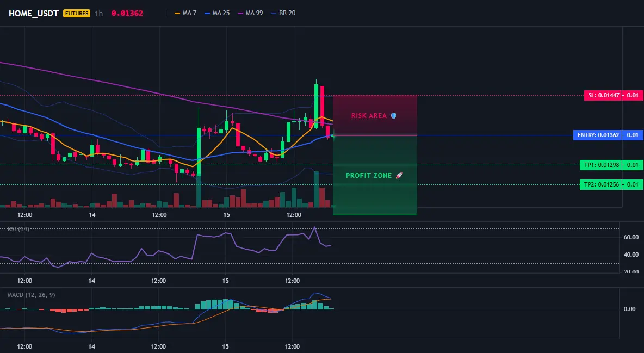Click the tall green candle at the peak

click(x=316, y=105)
